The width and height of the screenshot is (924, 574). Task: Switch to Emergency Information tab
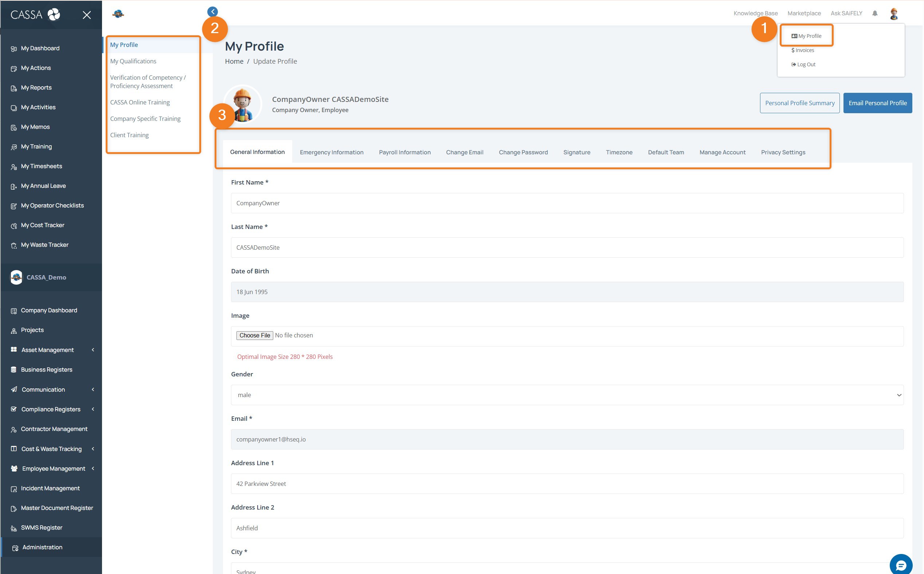[x=331, y=152]
